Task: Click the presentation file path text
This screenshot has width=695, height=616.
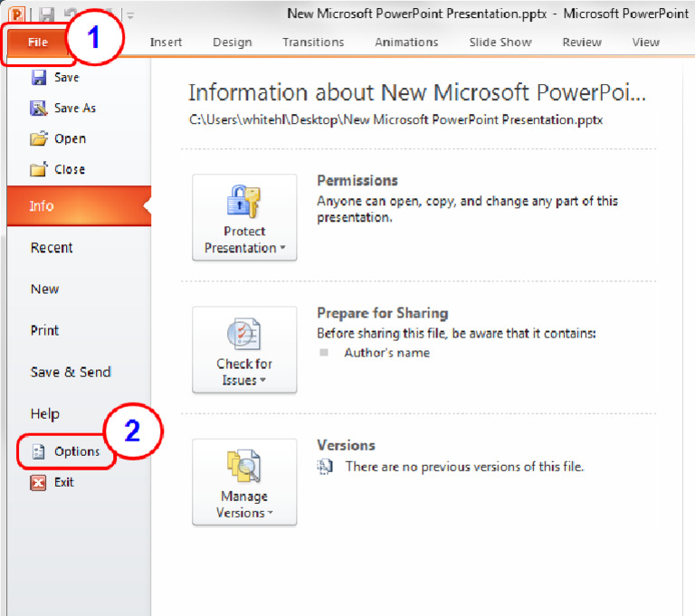Action: click(395, 119)
